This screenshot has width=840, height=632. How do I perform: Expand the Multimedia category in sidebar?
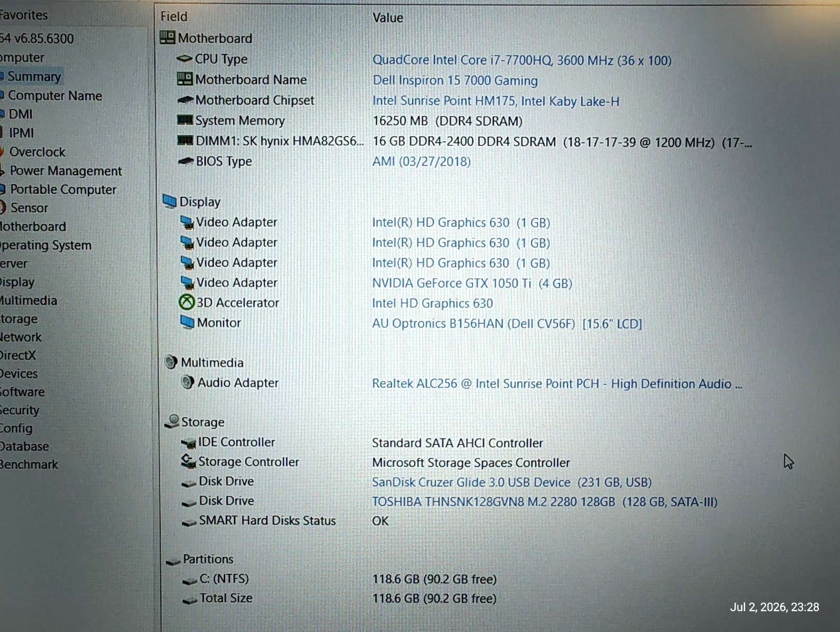click(28, 300)
